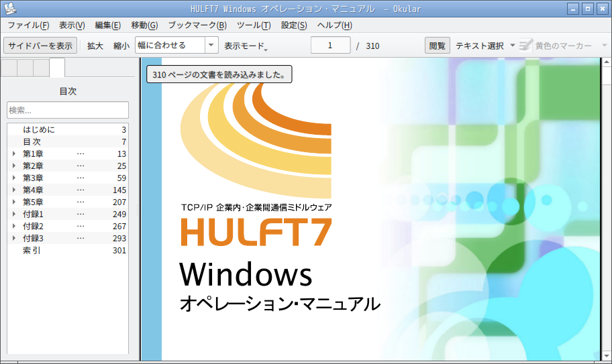The image size is (612, 364).
Task: Close the Okular window
Action: click(x=602, y=9)
